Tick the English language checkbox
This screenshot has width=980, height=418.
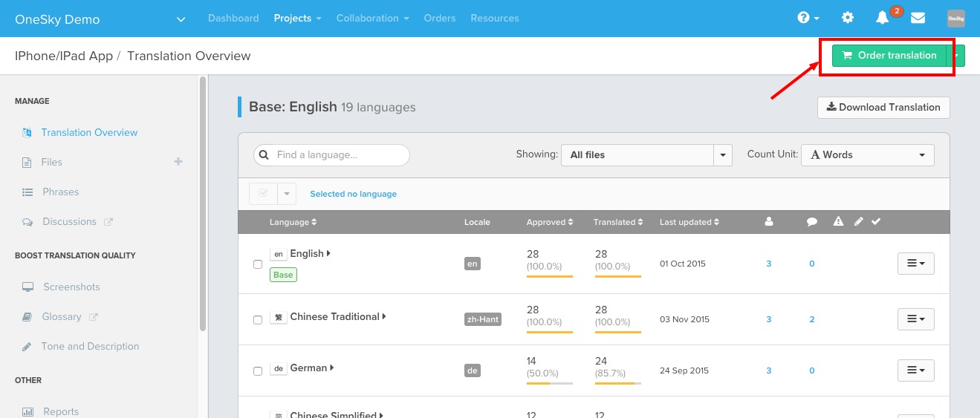point(258,264)
